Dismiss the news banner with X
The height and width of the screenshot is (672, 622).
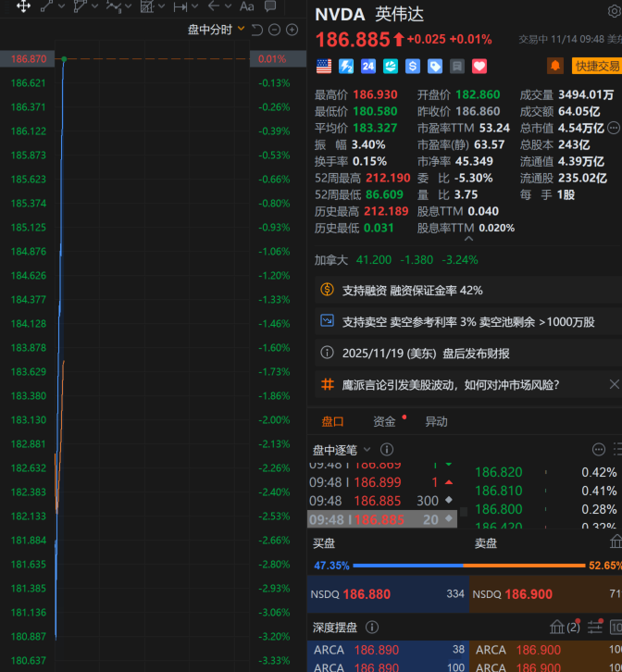(x=615, y=384)
